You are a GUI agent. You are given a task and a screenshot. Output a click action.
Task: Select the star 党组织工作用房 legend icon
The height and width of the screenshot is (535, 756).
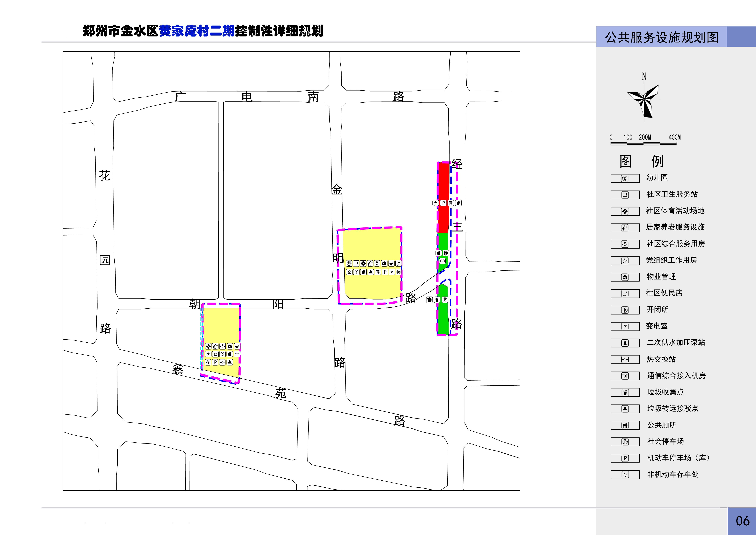[x=625, y=261]
